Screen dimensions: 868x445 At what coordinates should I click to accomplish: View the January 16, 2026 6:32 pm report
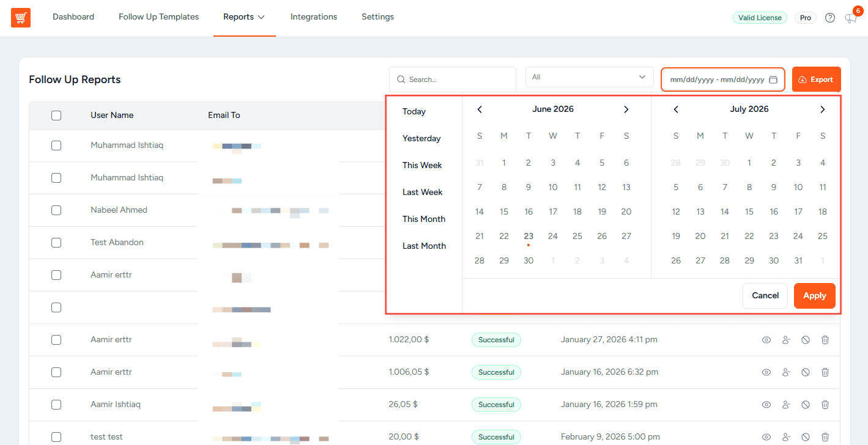[766, 372]
